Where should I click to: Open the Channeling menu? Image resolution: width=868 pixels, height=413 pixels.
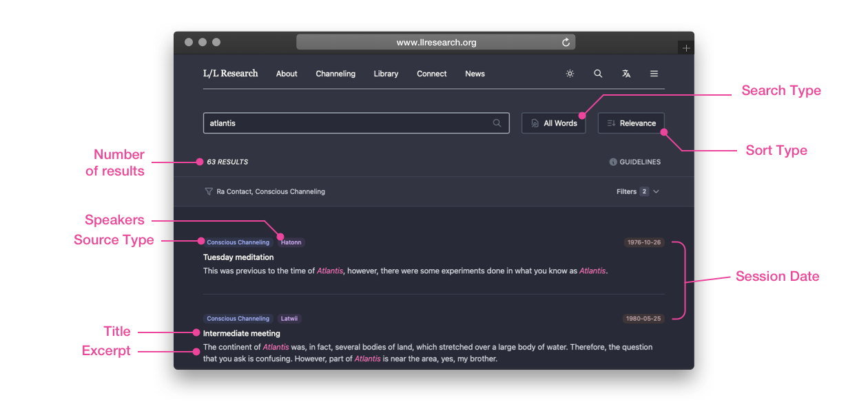[x=335, y=74]
